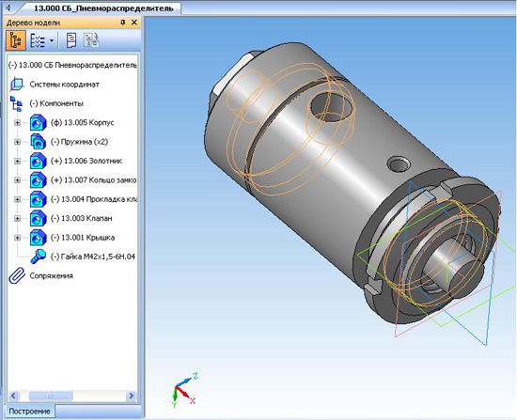Click the Системы координат icon
Viewport: 517px width, 420px height.
click(17, 84)
